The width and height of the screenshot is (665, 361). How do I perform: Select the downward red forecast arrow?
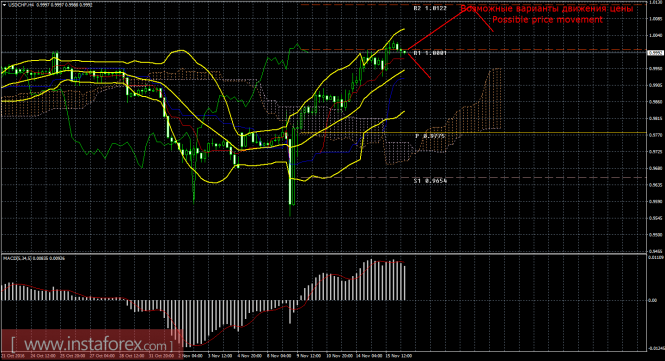[419, 65]
